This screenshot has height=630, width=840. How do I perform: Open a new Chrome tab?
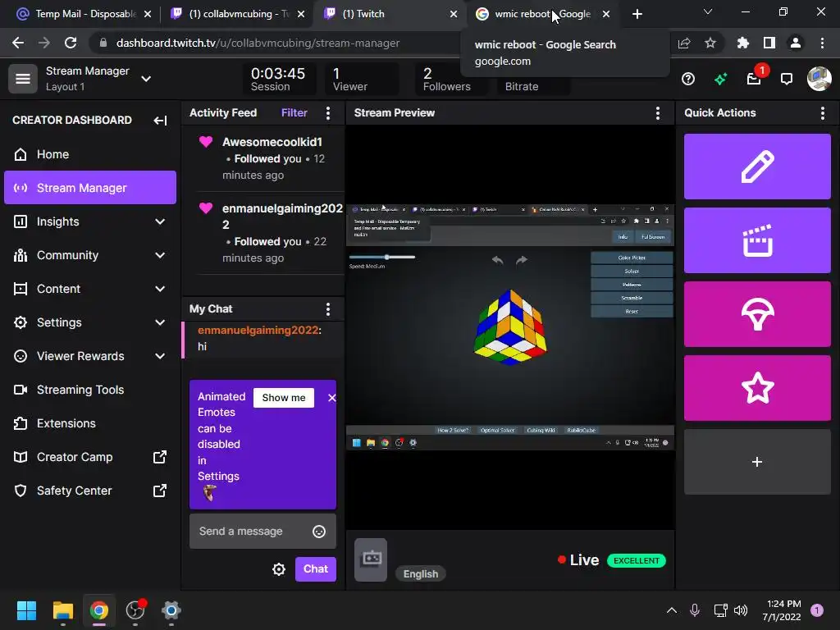[x=637, y=14]
